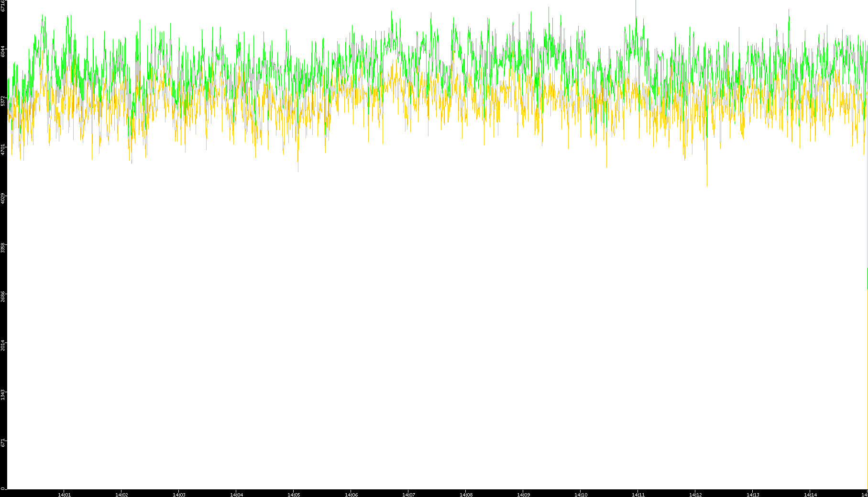The image size is (868, 497).
Task: Click the 14:11 time axis label
Action: pyautogui.click(x=638, y=494)
